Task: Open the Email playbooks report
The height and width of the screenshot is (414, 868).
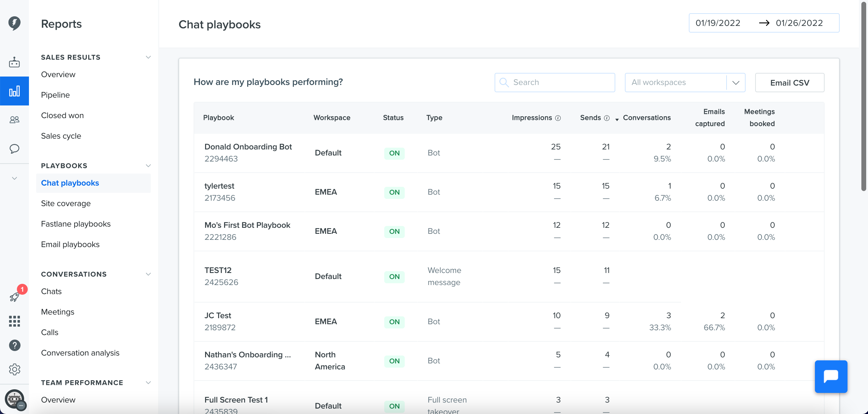Action: pyautogui.click(x=70, y=245)
